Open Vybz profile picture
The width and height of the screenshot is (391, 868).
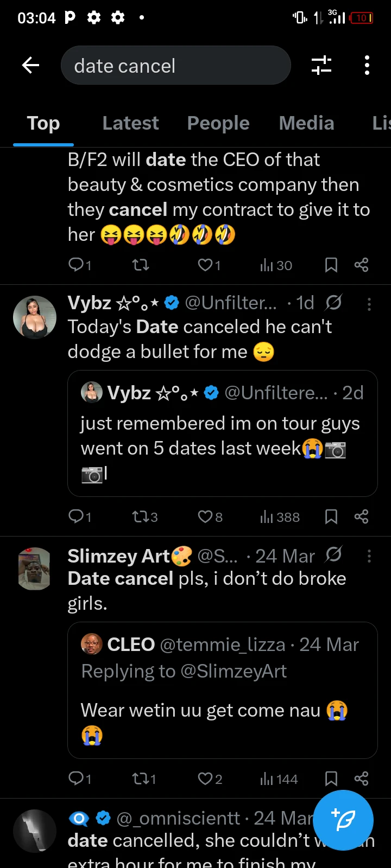coord(35,317)
